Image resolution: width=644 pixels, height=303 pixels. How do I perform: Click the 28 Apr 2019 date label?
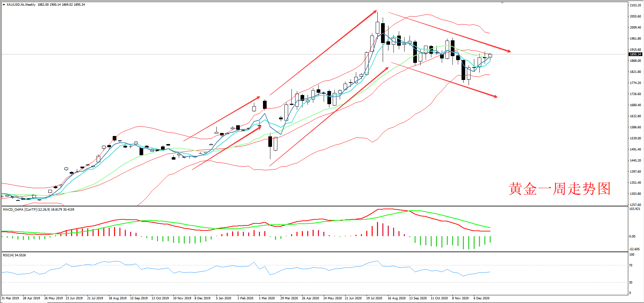tap(31, 298)
